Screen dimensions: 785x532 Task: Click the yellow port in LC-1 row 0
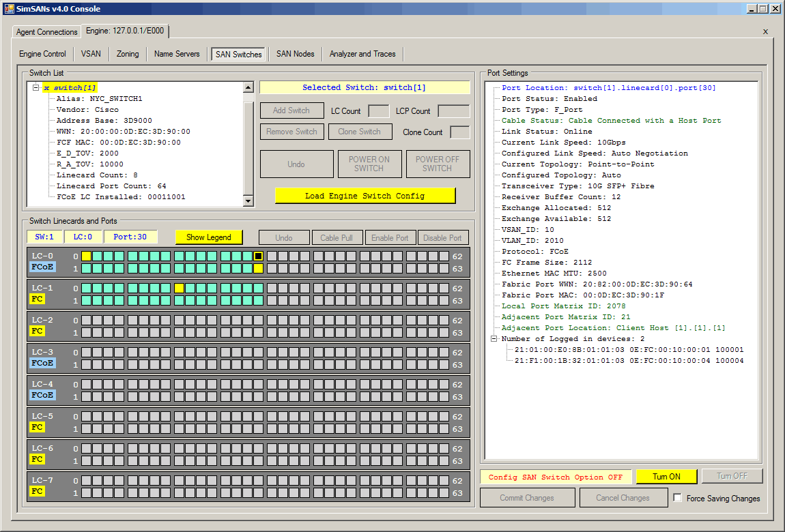pyautogui.click(x=179, y=289)
